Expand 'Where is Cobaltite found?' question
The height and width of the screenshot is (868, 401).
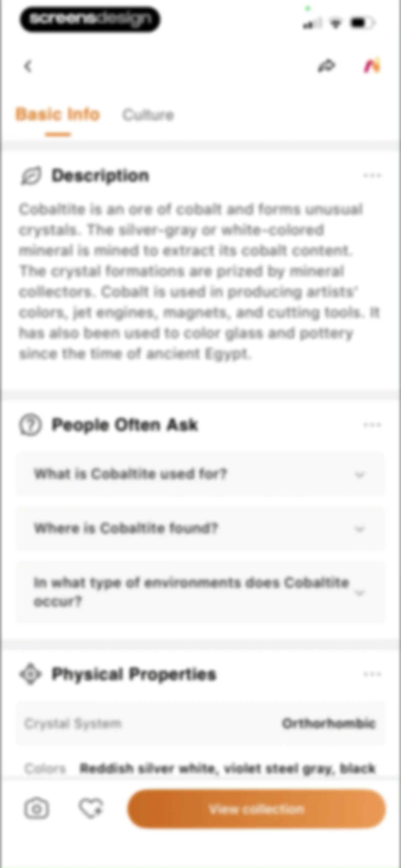point(200,528)
